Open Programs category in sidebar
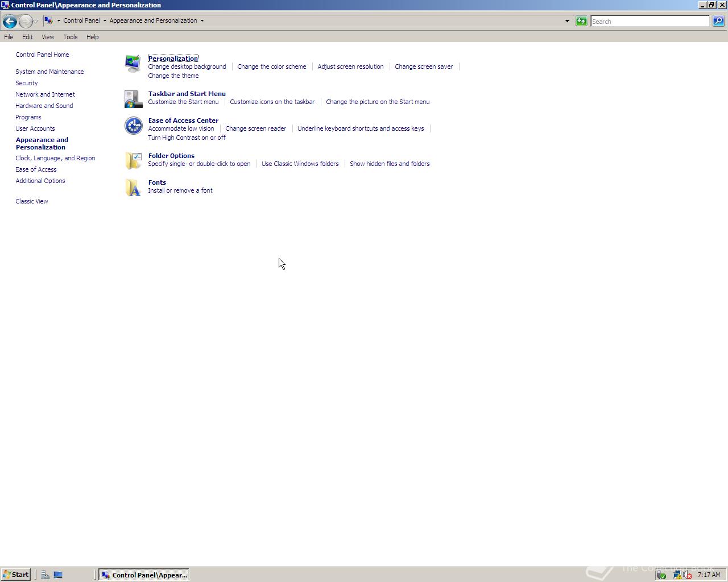This screenshot has width=728, height=582. pos(28,117)
